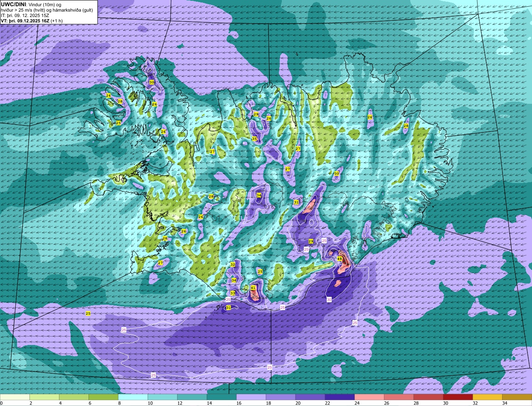The width and height of the screenshot is (532, 406).
Task: Select the 18–20 m/s legend swatch
Action: click(281, 397)
